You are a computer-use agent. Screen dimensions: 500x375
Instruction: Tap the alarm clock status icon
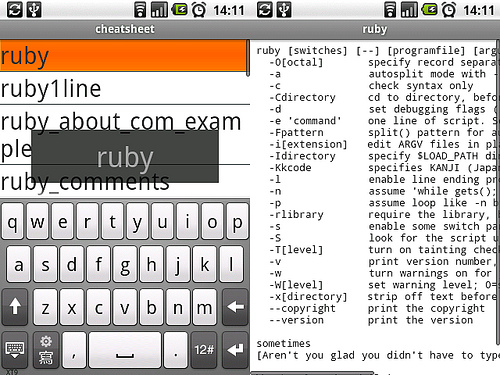click(x=199, y=10)
